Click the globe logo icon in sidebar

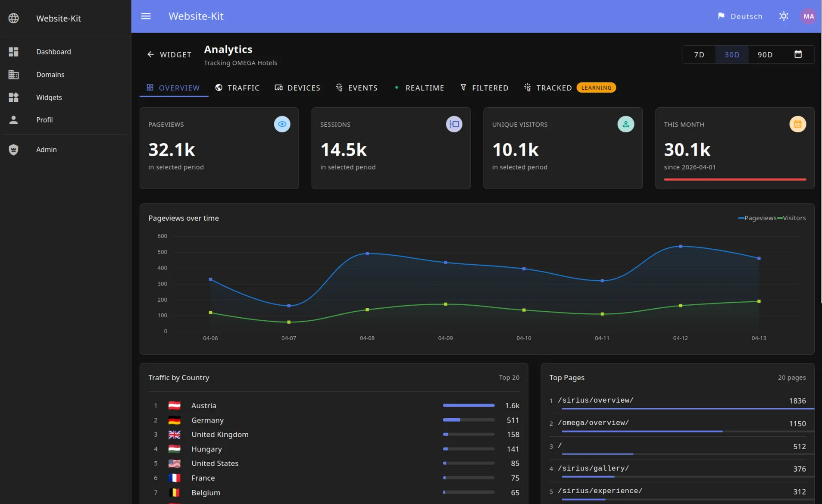pyautogui.click(x=13, y=18)
